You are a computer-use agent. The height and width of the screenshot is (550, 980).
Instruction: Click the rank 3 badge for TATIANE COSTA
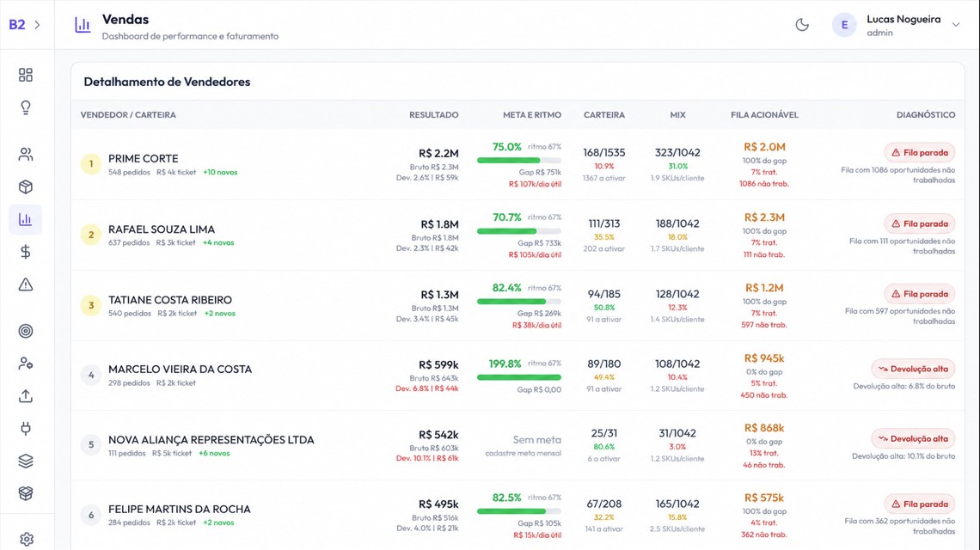point(90,306)
